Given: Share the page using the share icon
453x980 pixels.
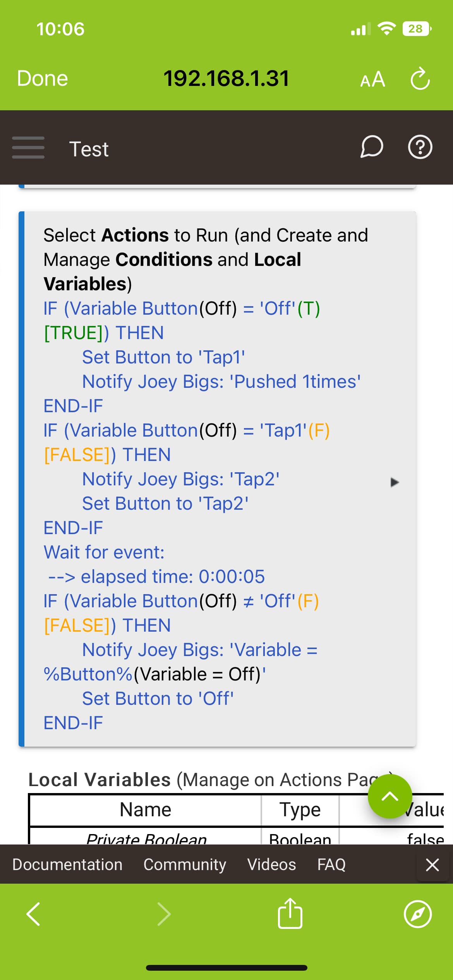Looking at the screenshot, I should pos(290,914).
